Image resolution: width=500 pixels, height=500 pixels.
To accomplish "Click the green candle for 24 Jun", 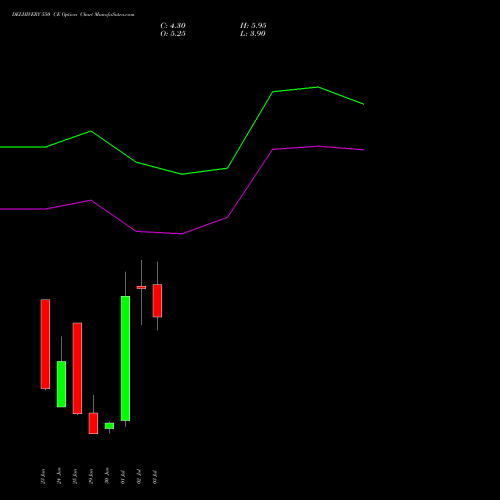I will point(61,384).
